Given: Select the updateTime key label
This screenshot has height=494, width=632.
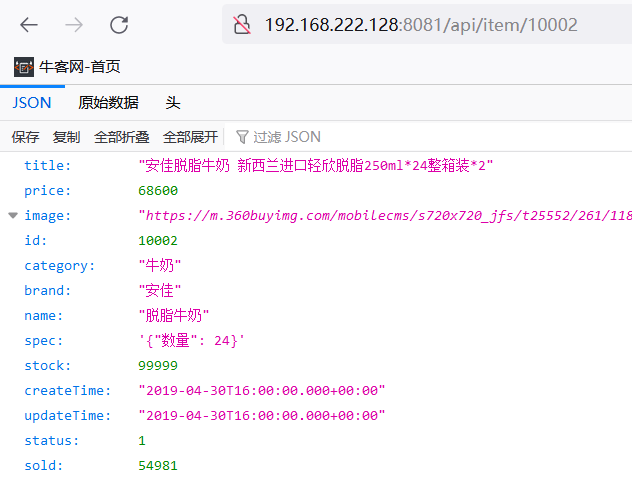Looking at the screenshot, I should [68, 415].
